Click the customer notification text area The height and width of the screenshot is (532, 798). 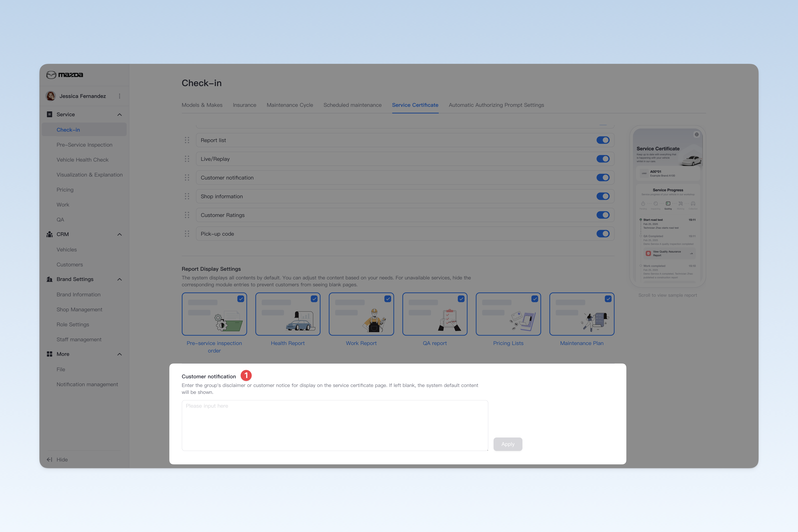(335, 425)
